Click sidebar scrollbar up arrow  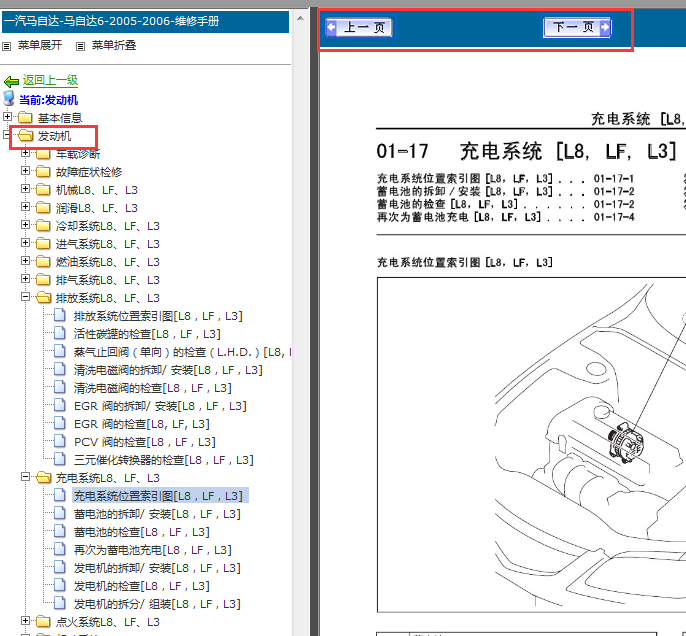point(300,18)
